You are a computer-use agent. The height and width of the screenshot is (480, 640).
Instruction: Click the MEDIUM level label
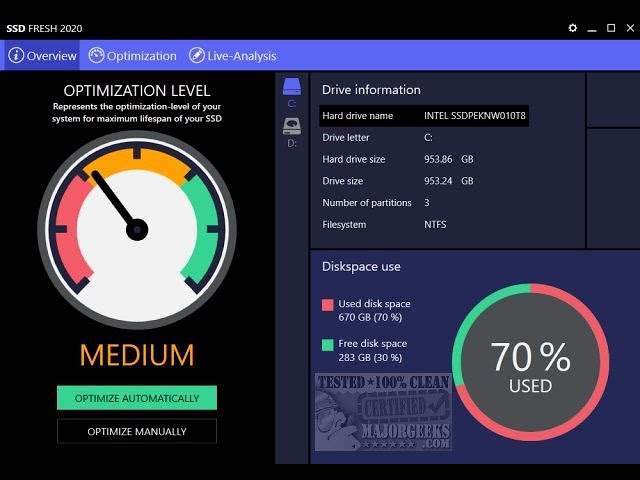tap(137, 354)
